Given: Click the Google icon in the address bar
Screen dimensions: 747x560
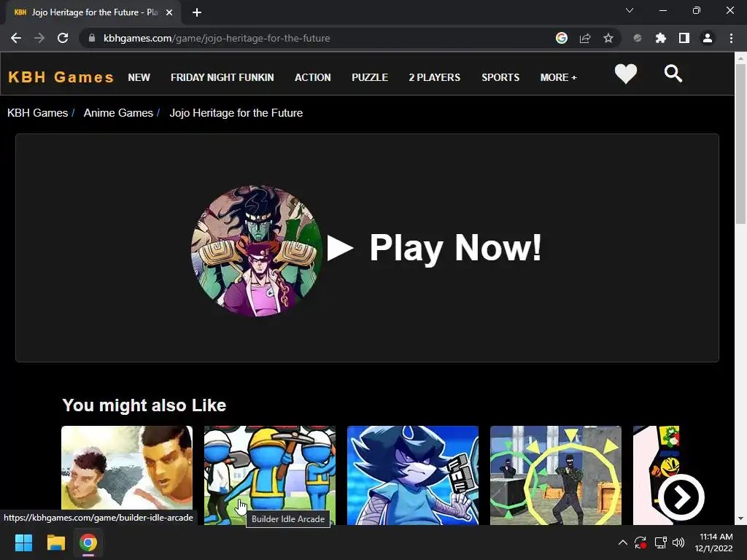Looking at the screenshot, I should tap(562, 38).
